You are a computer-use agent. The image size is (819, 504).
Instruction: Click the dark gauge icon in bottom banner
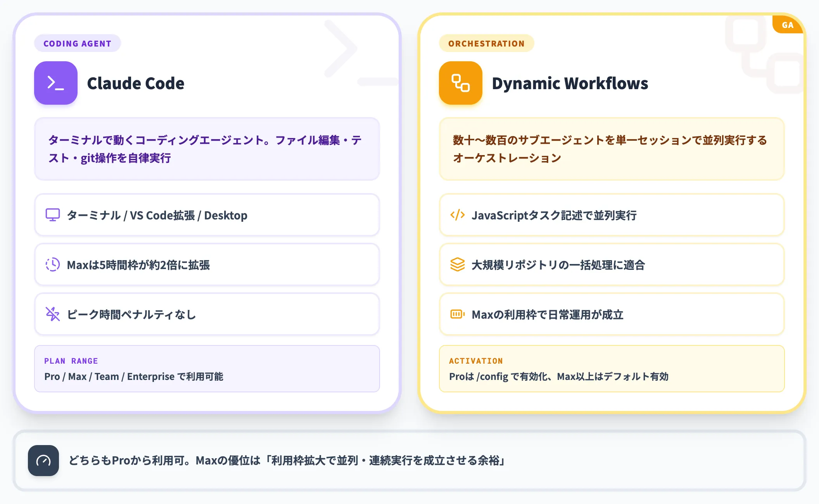point(43,461)
